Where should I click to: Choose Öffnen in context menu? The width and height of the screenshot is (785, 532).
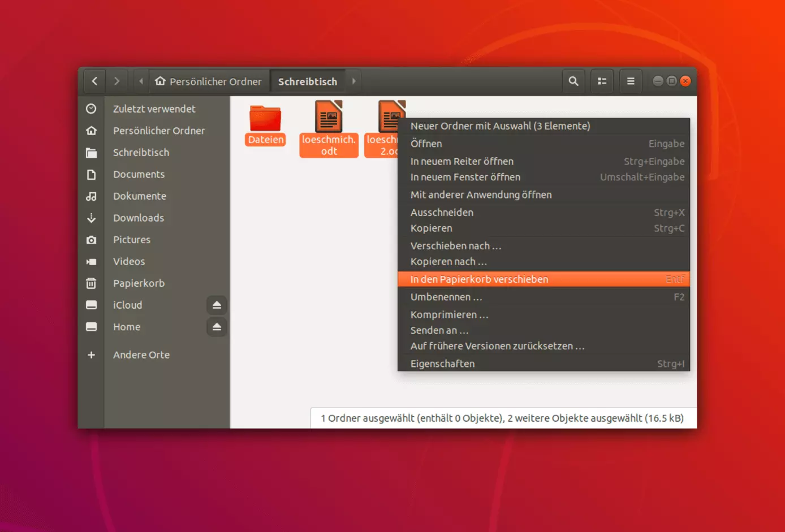[544, 144]
